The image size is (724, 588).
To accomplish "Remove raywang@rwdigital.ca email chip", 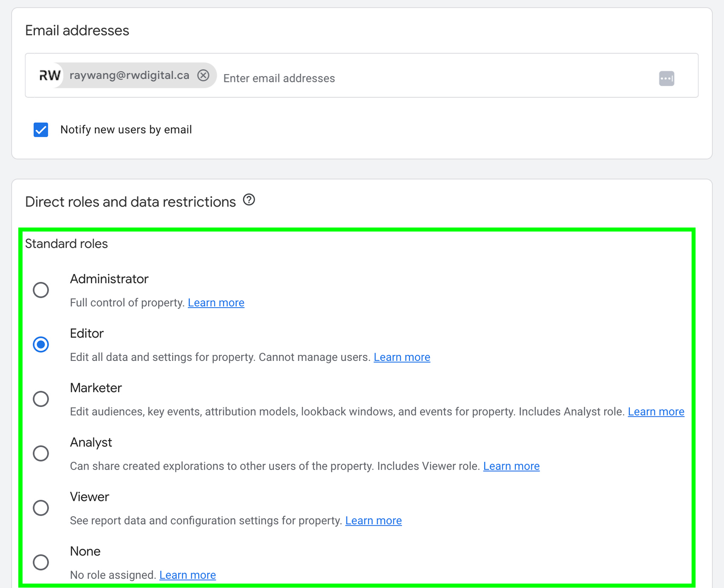I will coord(203,75).
